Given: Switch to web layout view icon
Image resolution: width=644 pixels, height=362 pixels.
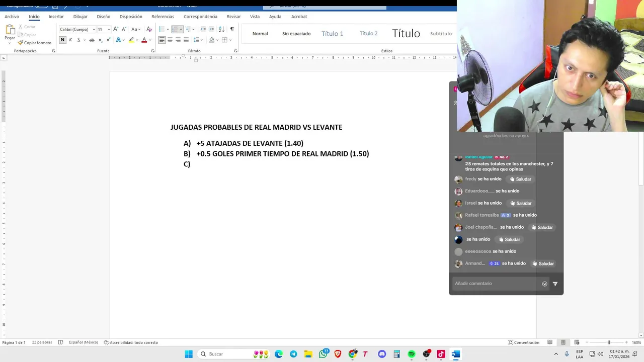Looking at the screenshot, I should pos(577,342).
